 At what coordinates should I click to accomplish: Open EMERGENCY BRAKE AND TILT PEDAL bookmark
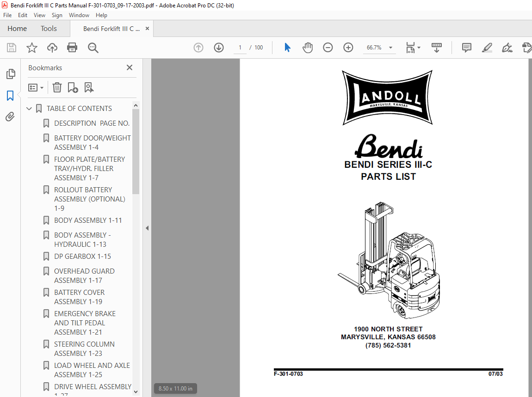coord(85,323)
